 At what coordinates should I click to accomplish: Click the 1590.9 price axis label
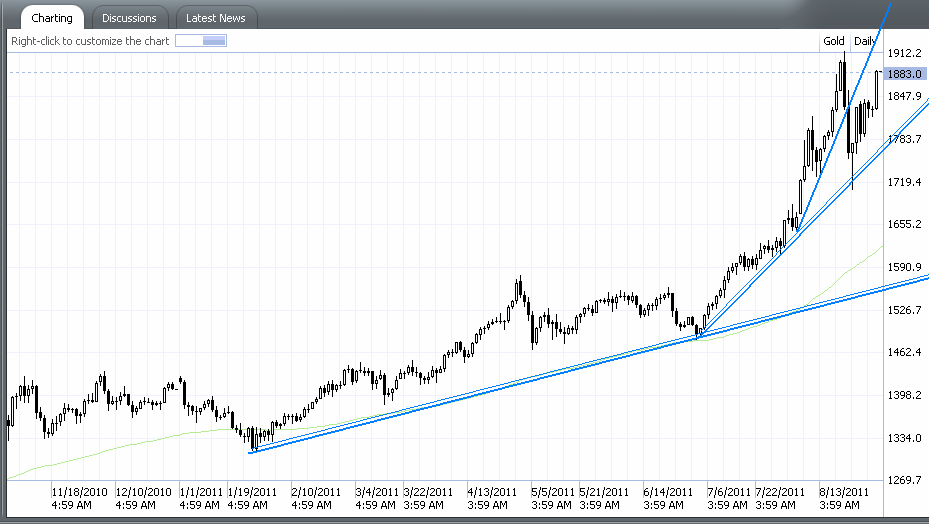coord(904,267)
